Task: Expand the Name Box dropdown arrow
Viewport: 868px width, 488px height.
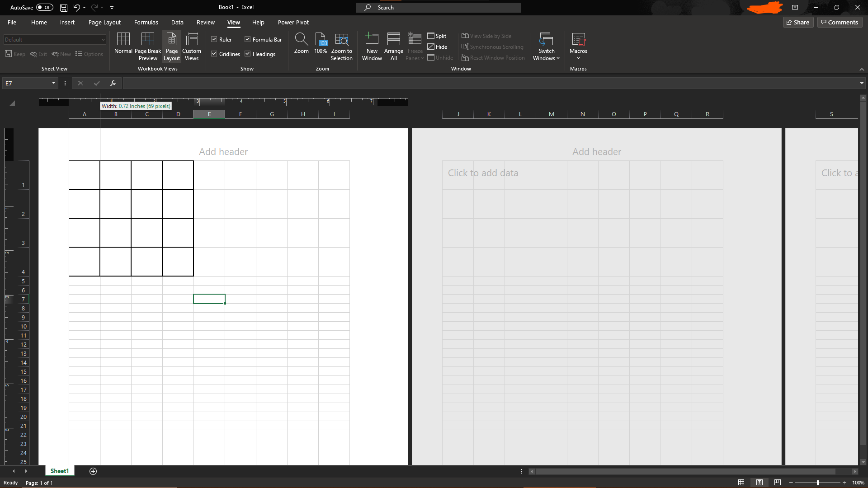Action: [x=53, y=83]
